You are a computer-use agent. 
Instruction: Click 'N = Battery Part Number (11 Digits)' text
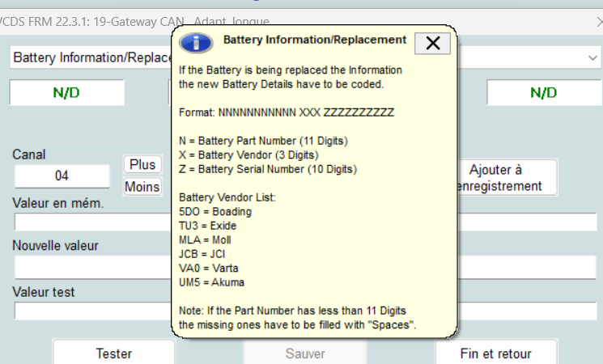(x=263, y=141)
